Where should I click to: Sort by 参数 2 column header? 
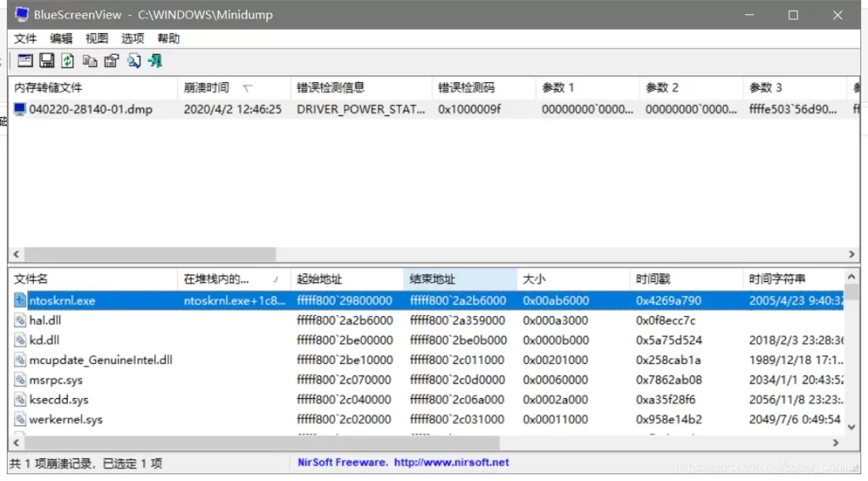click(691, 87)
